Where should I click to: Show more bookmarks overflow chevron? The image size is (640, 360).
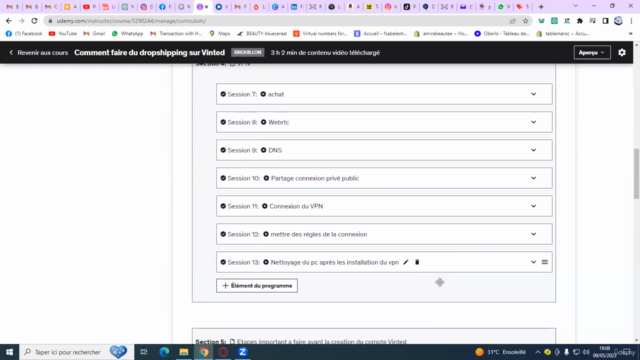pyautogui.click(x=631, y=33)
